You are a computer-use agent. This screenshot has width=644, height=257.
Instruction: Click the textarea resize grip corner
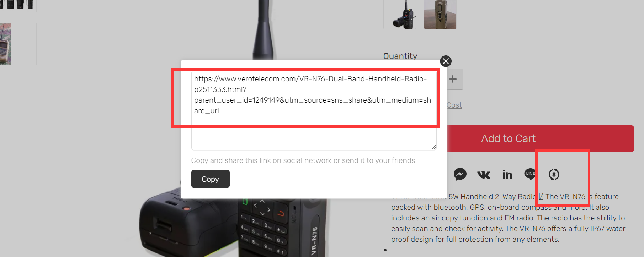(x=433, y=147)
